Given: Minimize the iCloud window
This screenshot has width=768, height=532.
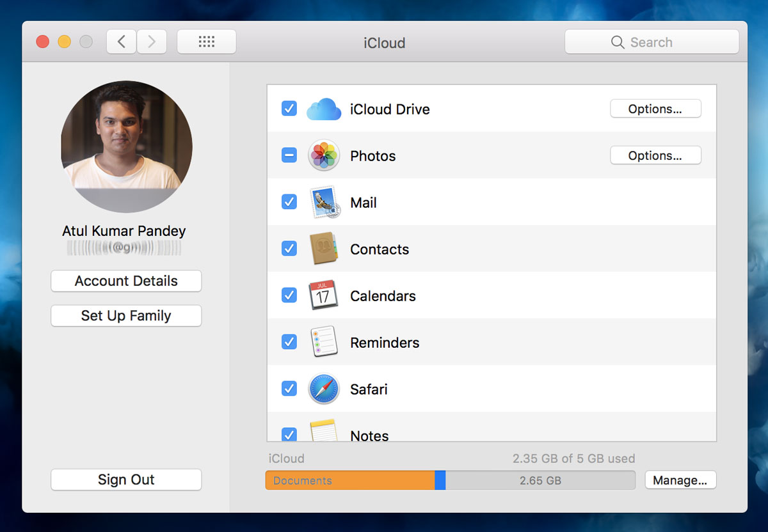Looking at the screenshot, I should pyautogui.click(x=65, y=42).
